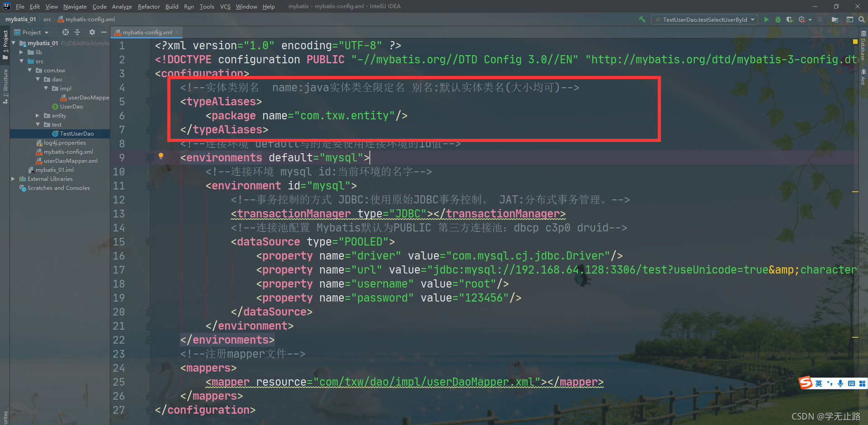
Task: Expand External Libraries node
Action: click(x=13, y=179)
